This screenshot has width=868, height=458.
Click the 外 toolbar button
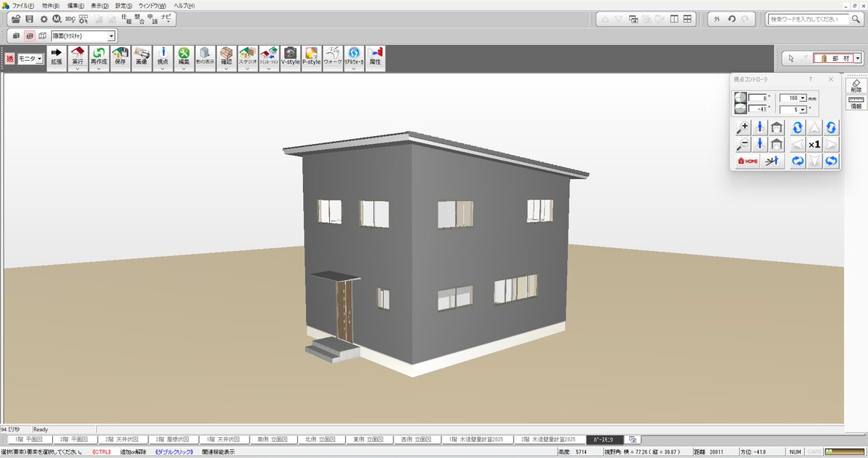[x=717, y=20]
